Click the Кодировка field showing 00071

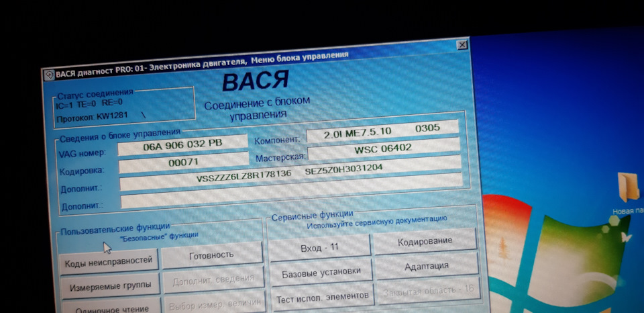coord(184,163)
